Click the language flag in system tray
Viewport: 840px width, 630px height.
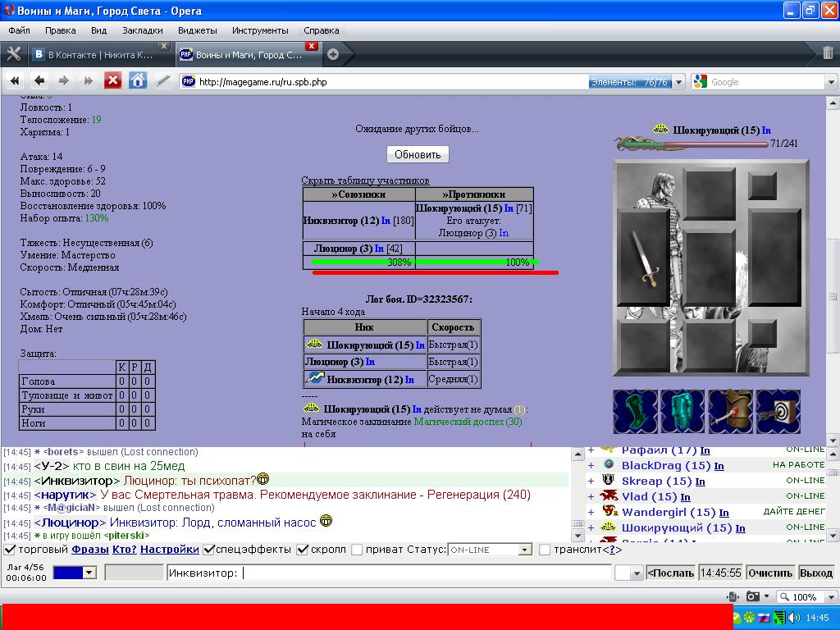764,618
